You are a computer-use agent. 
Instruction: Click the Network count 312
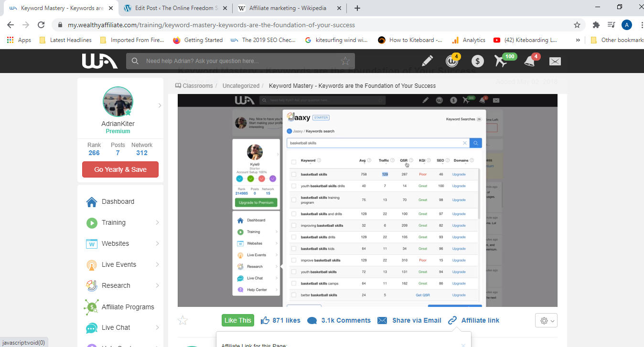[x=141, y=153]
